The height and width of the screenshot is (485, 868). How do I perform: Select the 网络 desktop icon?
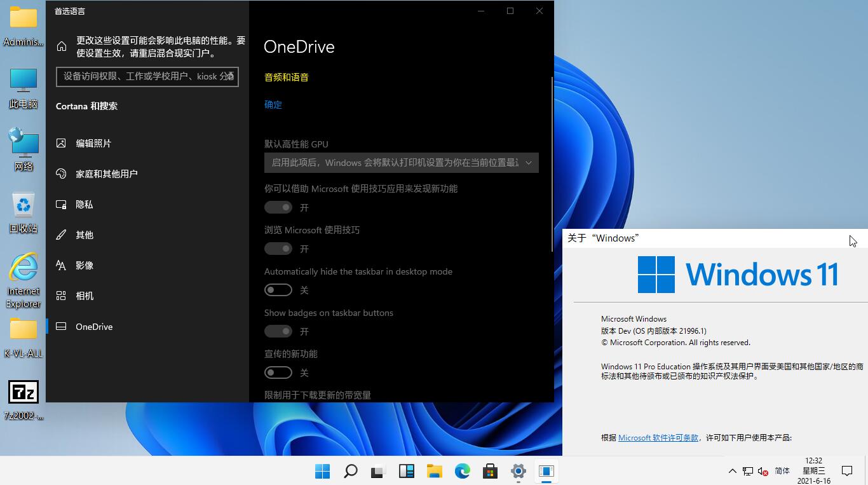(24, 150)
